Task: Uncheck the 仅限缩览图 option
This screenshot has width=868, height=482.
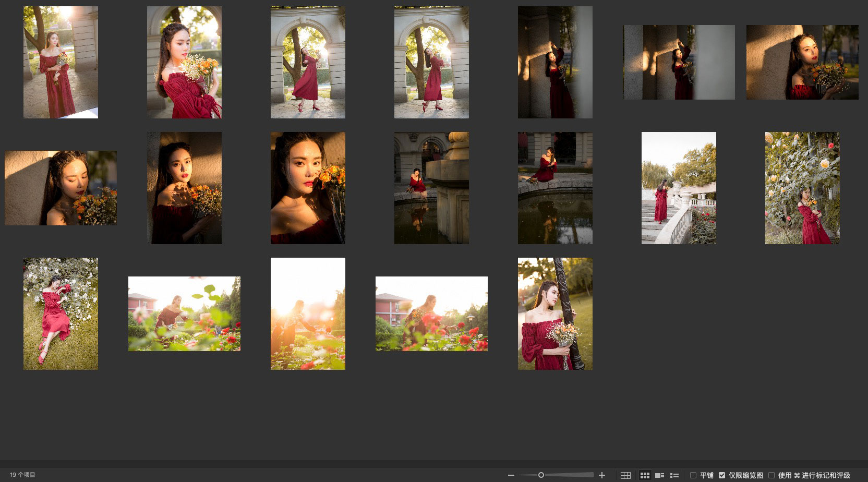Action: tap(722, 475)
